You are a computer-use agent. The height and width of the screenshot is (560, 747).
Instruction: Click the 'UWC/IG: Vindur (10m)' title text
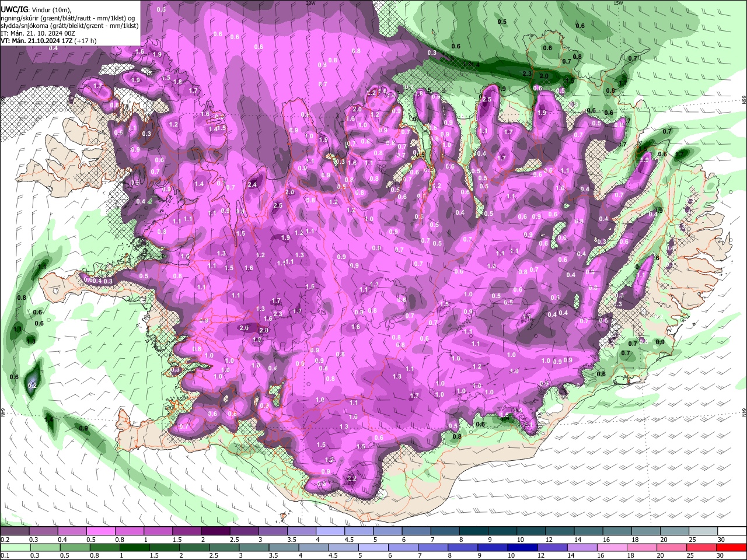(36, 10)
